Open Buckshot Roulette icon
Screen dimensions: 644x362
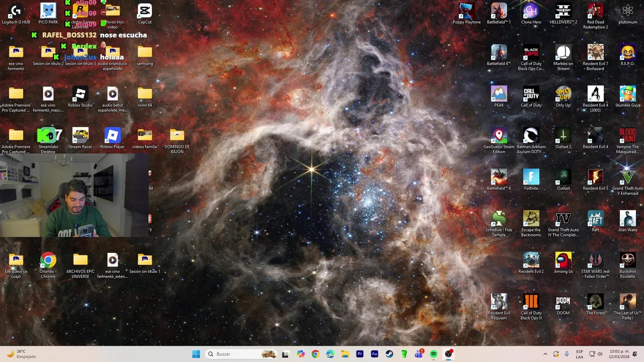[x=627, y=265]
